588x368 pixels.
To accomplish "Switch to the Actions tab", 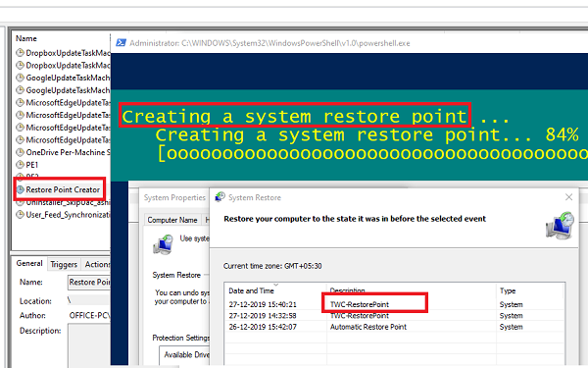I will tap(96, 264).
